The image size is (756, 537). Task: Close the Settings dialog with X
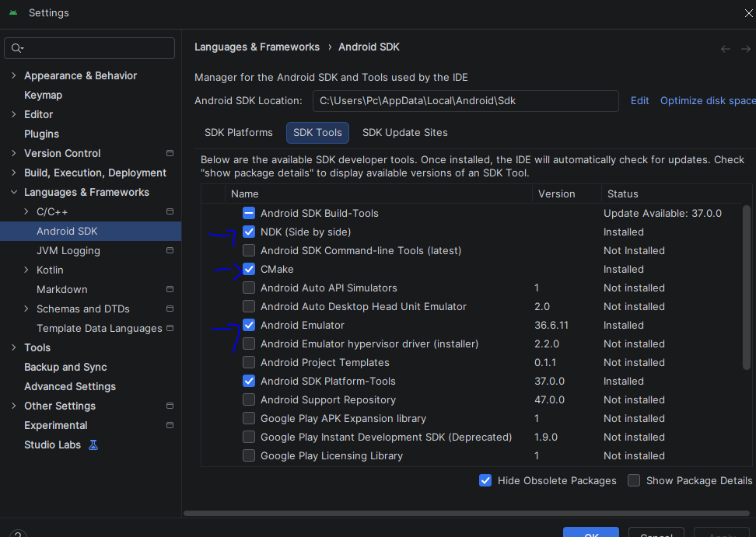[749, 13]
